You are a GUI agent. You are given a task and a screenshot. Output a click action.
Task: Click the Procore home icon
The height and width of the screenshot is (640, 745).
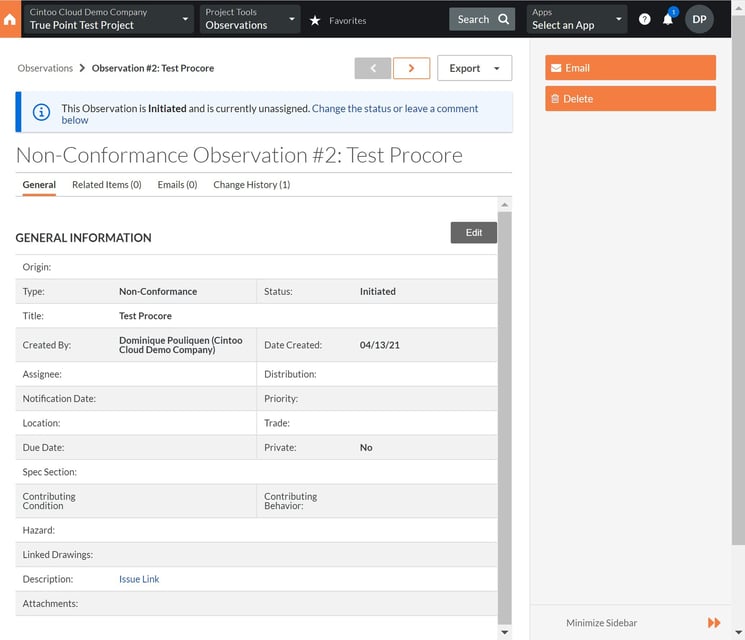pos(10,19)
